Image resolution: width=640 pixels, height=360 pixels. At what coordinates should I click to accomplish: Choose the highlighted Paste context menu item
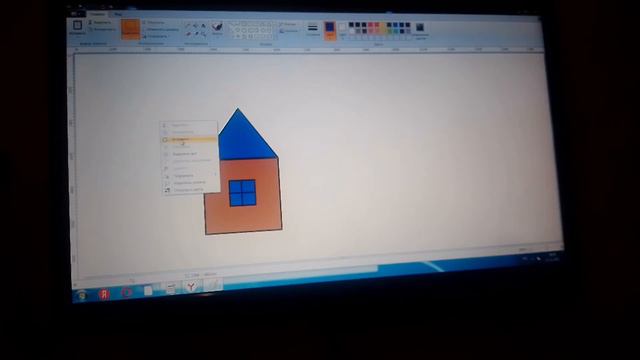pyautogui.click(x=188, y=139)
